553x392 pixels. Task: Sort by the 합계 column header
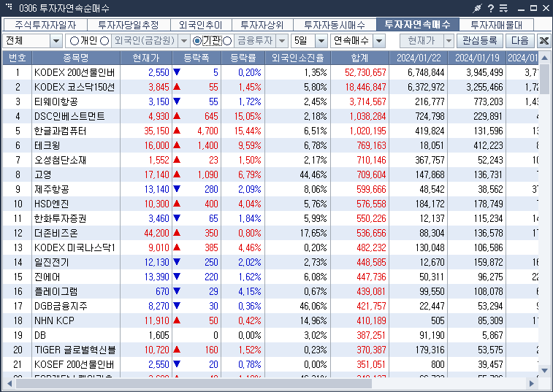pyautogui.click(x=359, y=58)
